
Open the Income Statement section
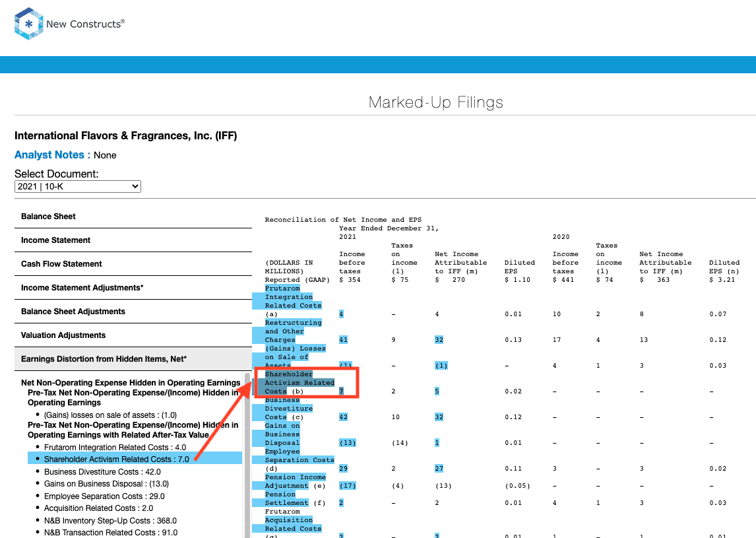(133, 240)
